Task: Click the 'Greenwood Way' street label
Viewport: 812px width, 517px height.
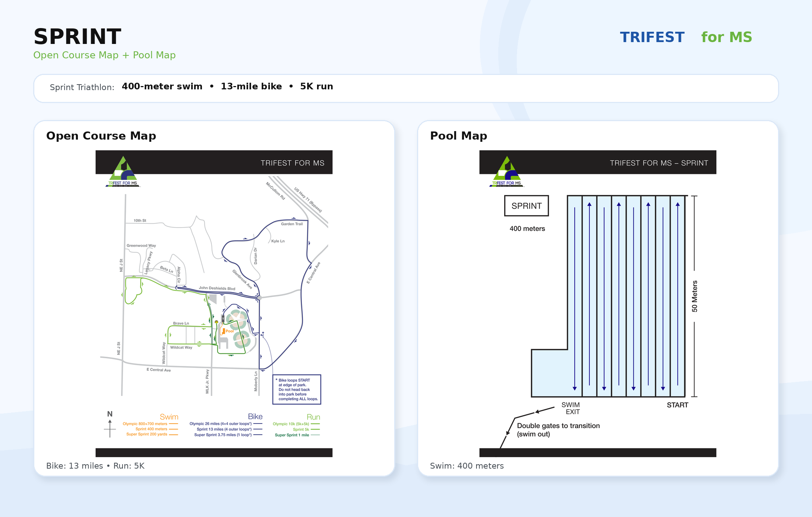Action: point(141,246)
